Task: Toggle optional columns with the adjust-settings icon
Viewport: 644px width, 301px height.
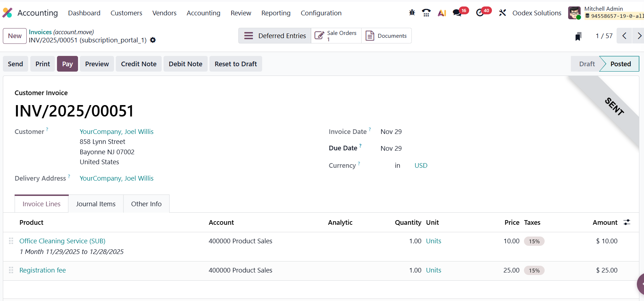Action: pyautogui.click(x=627, y=222)
